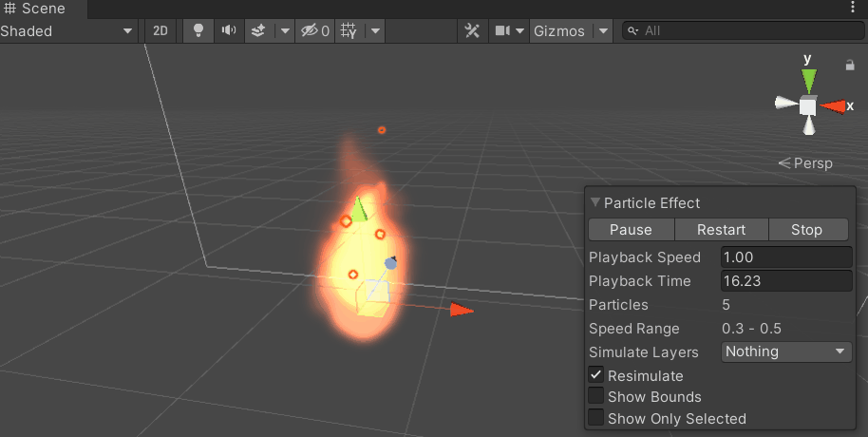The width and height of the screenshot is (868, 437).
Task: Open scene camera settings icon
Action: pos(502,31)
